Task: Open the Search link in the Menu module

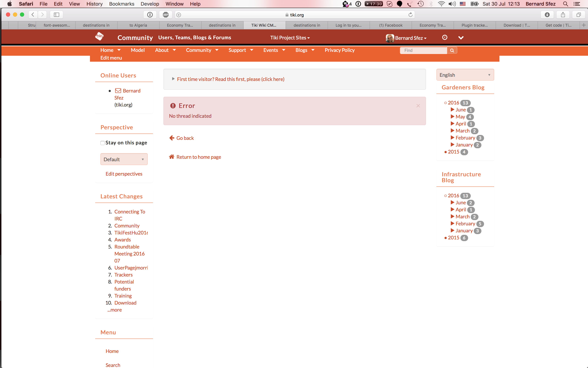Action: [113, 365]
